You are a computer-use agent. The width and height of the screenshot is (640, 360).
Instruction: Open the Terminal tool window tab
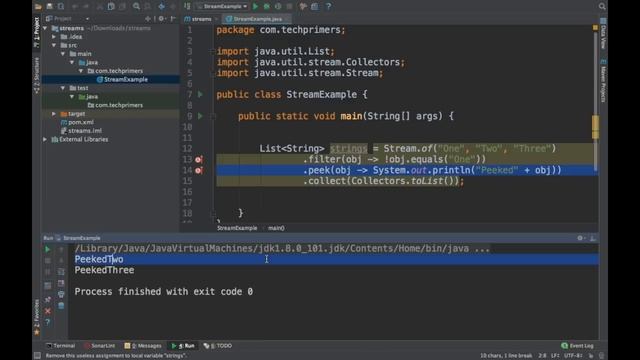(60, 346)
